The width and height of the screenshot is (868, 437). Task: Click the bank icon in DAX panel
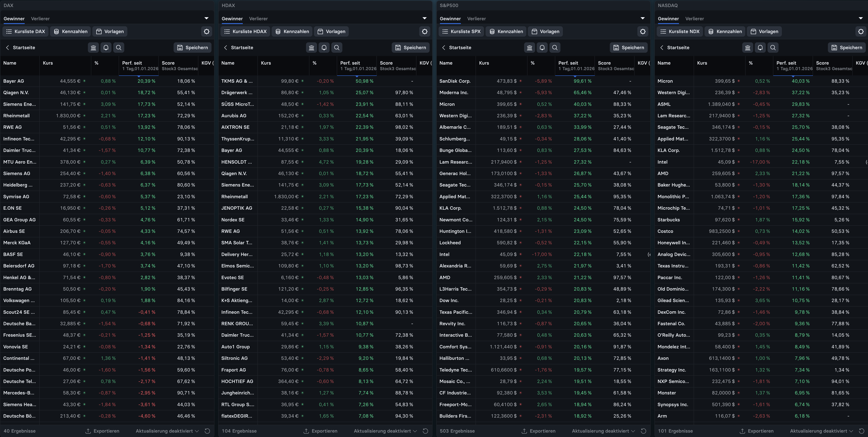(93, 48)
